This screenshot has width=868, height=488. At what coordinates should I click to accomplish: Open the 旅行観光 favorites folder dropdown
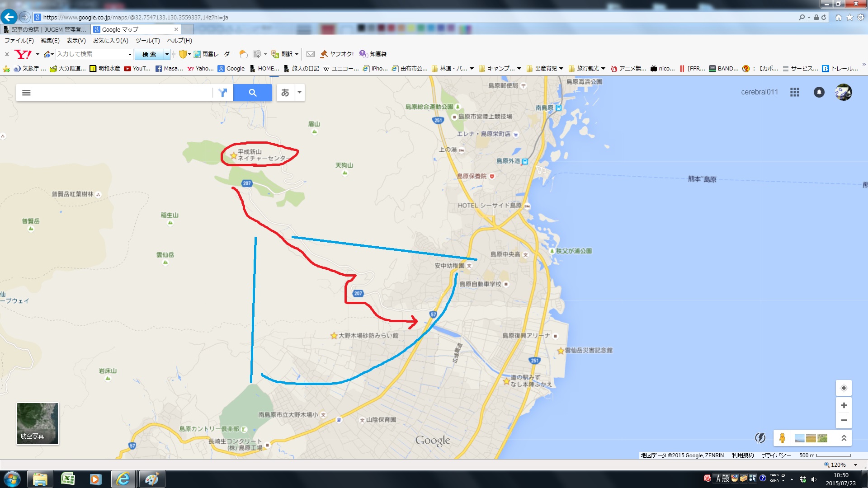click(603, 69)
